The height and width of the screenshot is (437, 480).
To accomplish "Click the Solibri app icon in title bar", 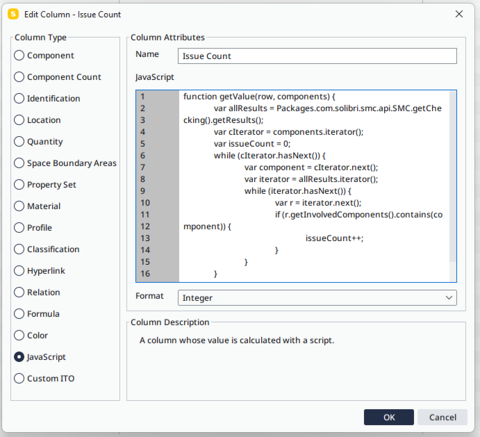I will click(x=13, y=14).
